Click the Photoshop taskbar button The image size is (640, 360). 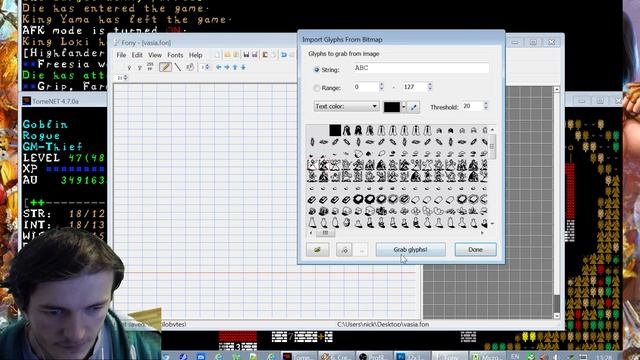[x=413, y=356]
